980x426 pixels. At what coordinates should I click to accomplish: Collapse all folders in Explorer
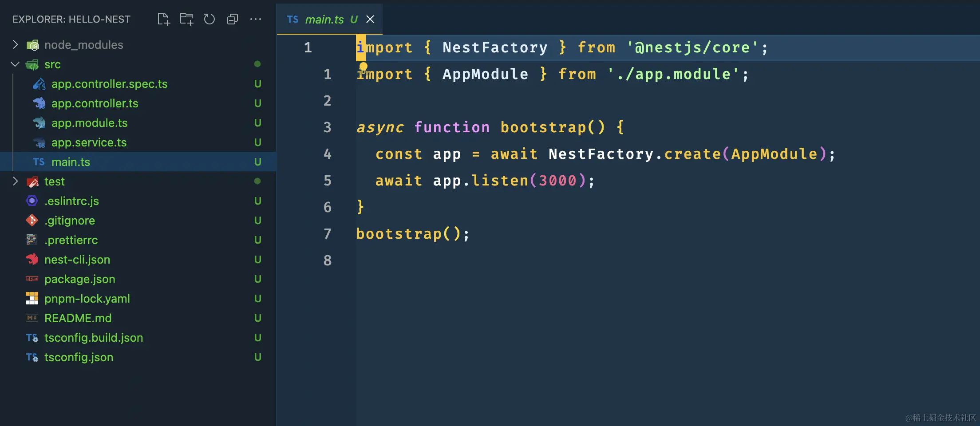[233, 19]
